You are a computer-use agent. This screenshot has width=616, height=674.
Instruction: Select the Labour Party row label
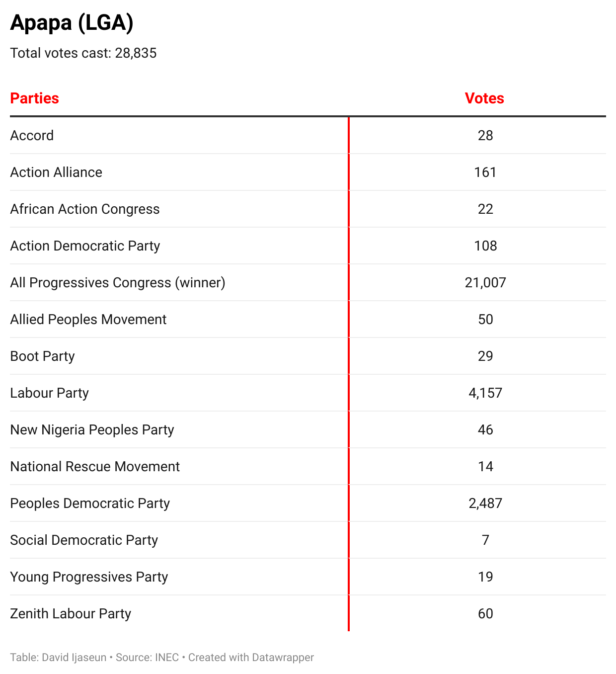(49, 393)
